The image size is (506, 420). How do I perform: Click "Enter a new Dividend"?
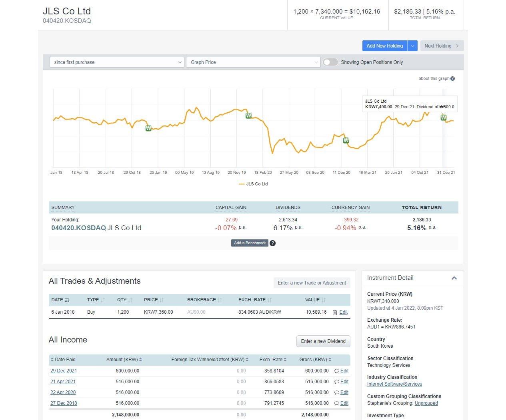323,341
